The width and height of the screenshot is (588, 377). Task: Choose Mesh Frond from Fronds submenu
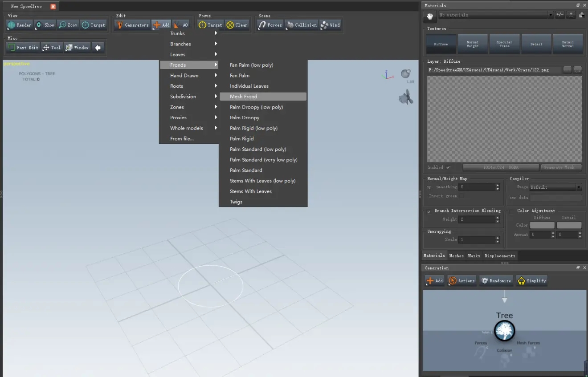click(263, 97)
